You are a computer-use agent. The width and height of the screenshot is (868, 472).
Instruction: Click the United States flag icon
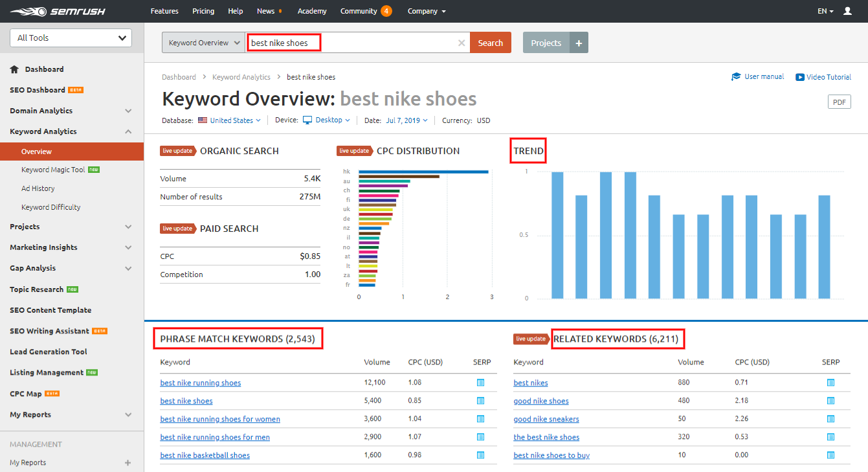[203, 120]
